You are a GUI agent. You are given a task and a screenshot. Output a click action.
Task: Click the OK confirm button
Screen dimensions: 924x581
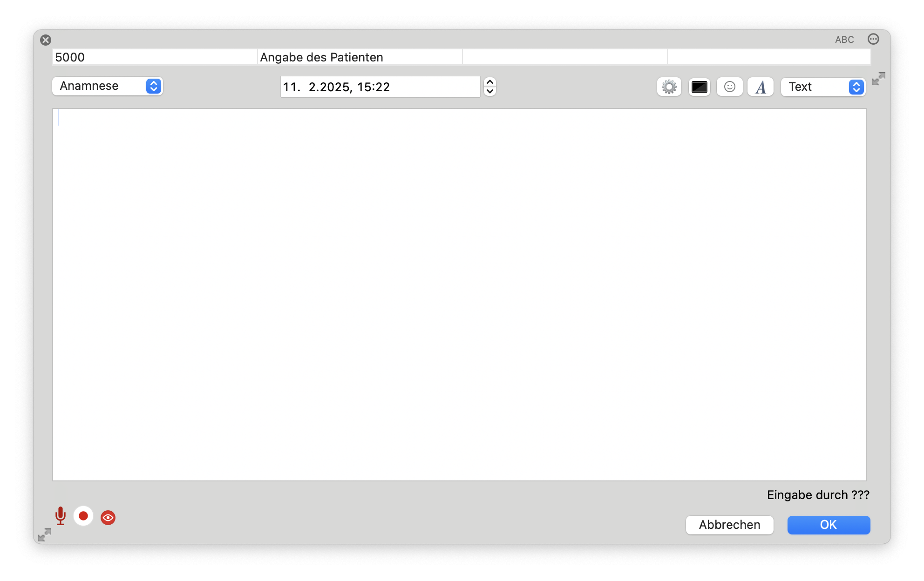[x=828, y=525]
